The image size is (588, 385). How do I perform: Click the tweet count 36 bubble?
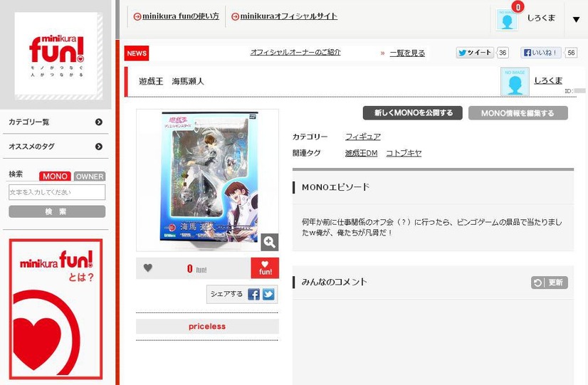503,53
